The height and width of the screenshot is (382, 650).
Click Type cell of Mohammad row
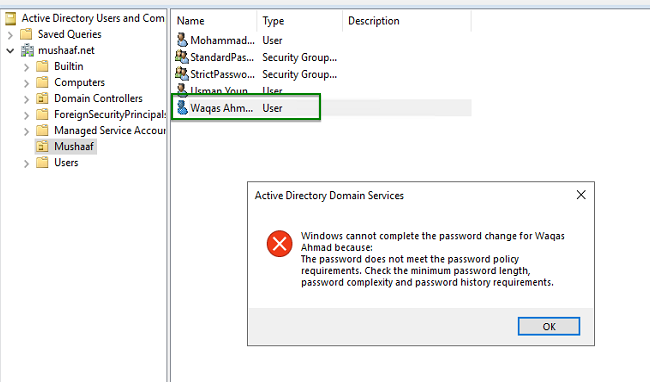click(272, 40)
